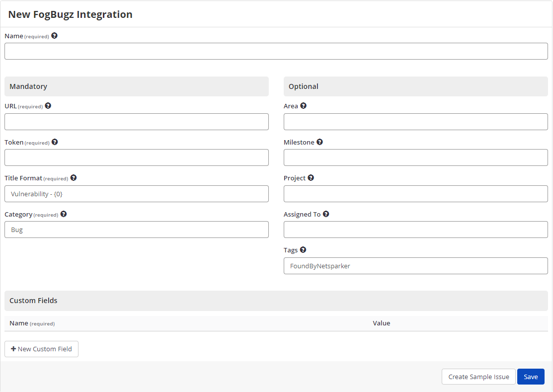Open the Area help tooltip

[x=303, y=105]
